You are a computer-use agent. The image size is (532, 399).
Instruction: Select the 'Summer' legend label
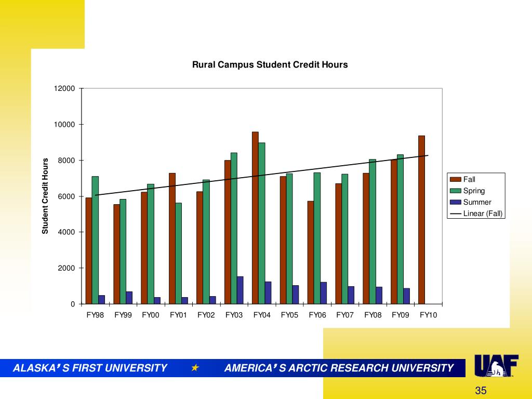tap(477, 202)
